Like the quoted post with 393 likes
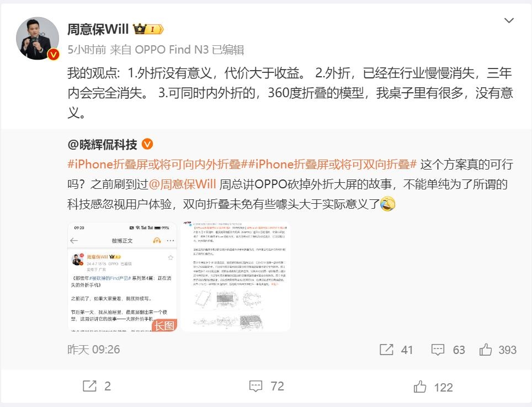The image size is (532, 407). tap(498, 350)
